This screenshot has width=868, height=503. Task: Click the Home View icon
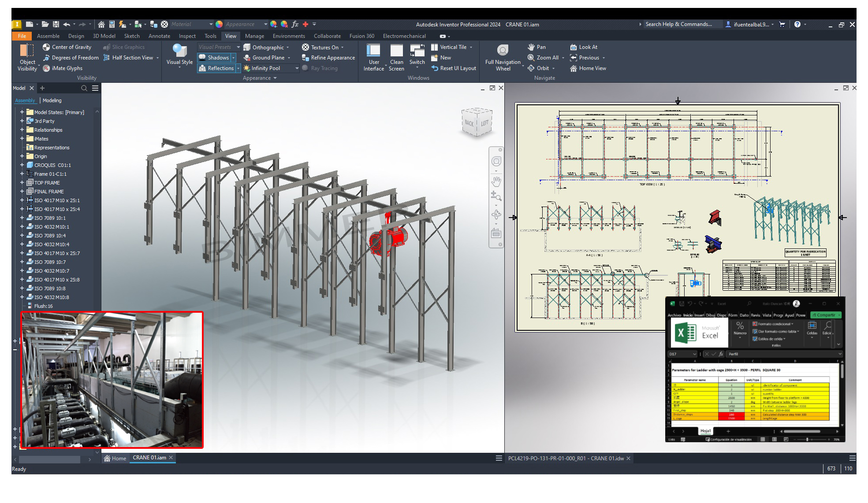574,68
